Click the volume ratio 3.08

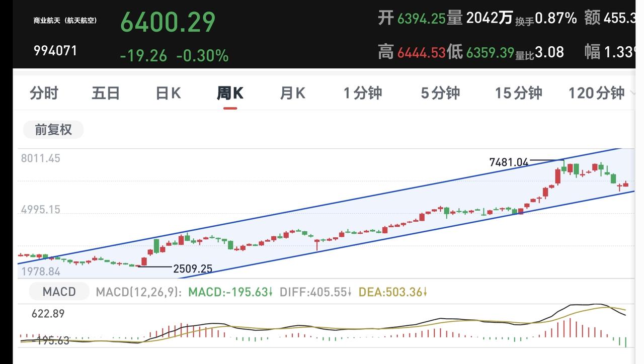(x=549, y=52)
